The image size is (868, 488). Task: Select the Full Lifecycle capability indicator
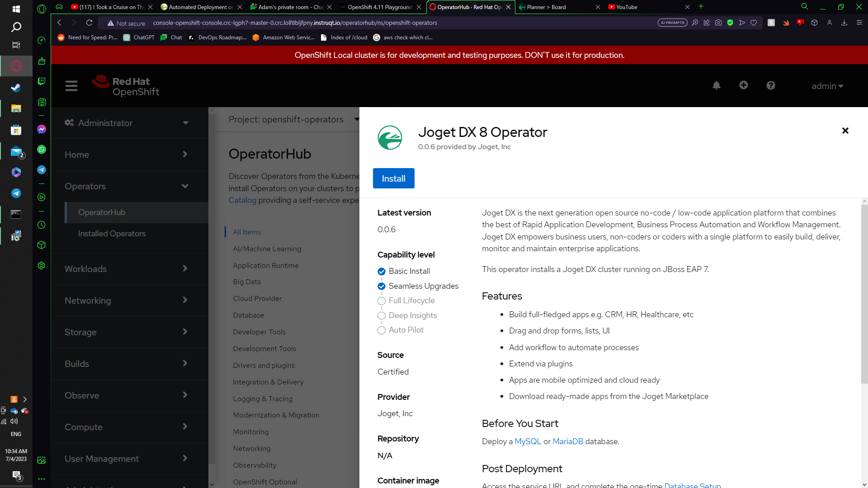pos(382,301)
